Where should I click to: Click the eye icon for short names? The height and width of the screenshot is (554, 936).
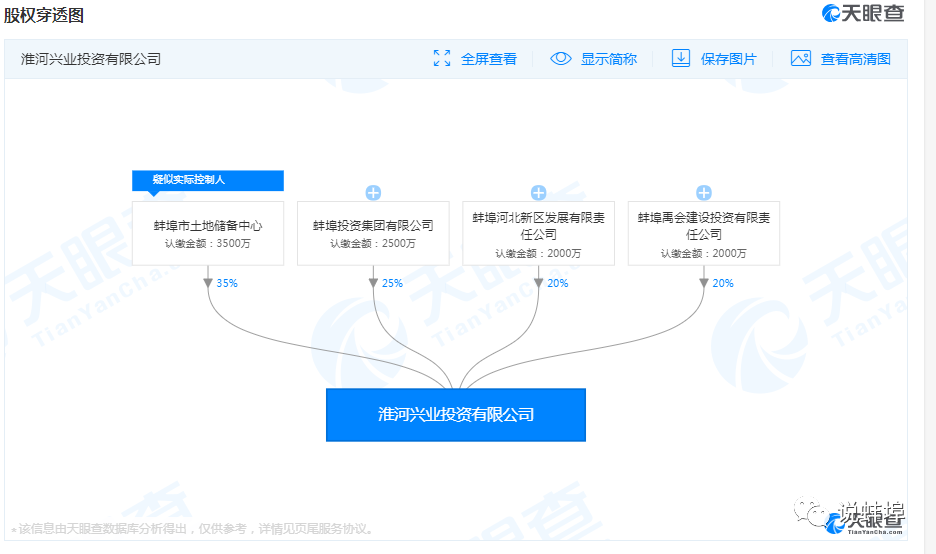click(x=561, y=58)
